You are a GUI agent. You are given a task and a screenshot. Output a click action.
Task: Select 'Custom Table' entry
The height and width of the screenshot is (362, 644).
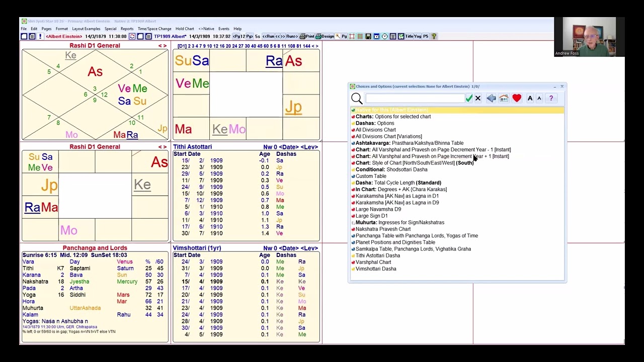click(x=371, y=176)
